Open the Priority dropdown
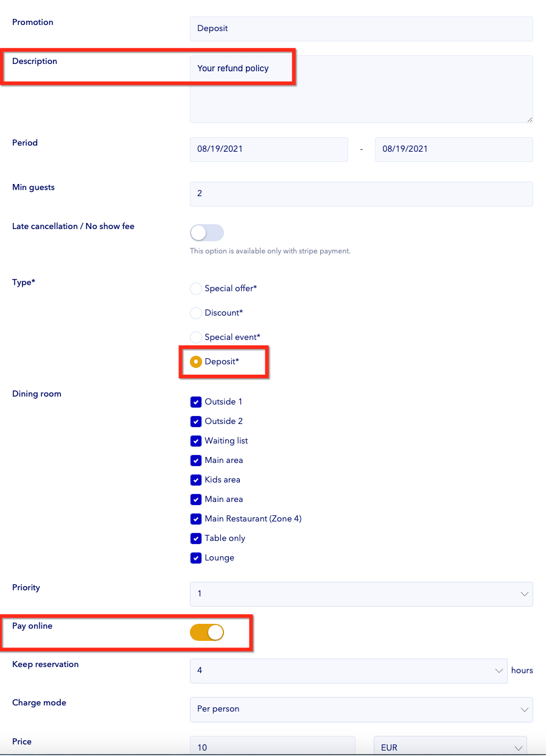 pyautogui.click(x=361, y=594)
